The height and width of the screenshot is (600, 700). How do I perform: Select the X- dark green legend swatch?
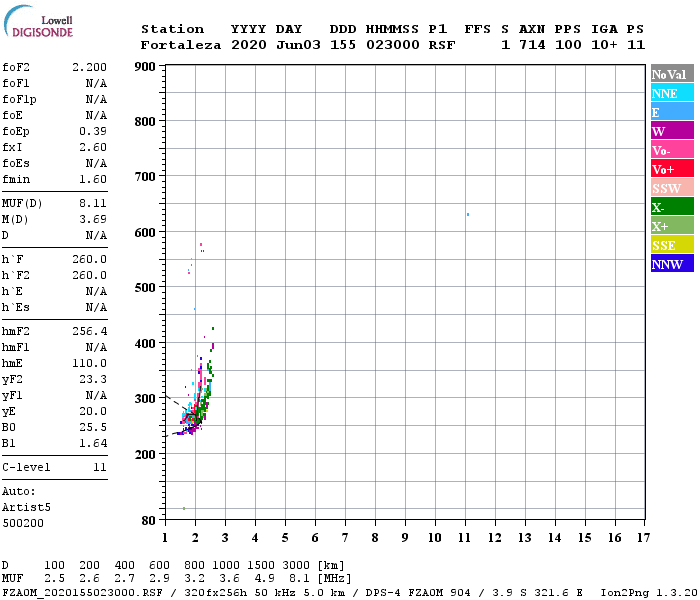point(672,206)
